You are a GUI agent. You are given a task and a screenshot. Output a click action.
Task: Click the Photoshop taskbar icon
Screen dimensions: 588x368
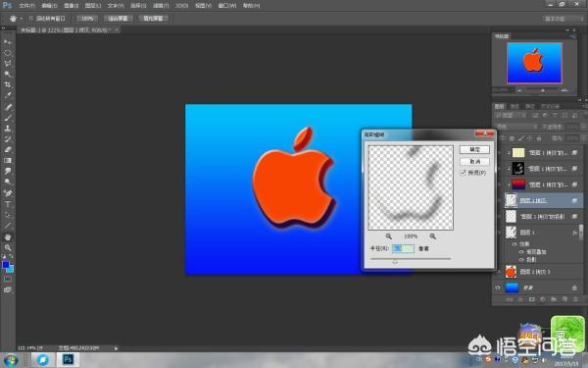coord(68,360)
